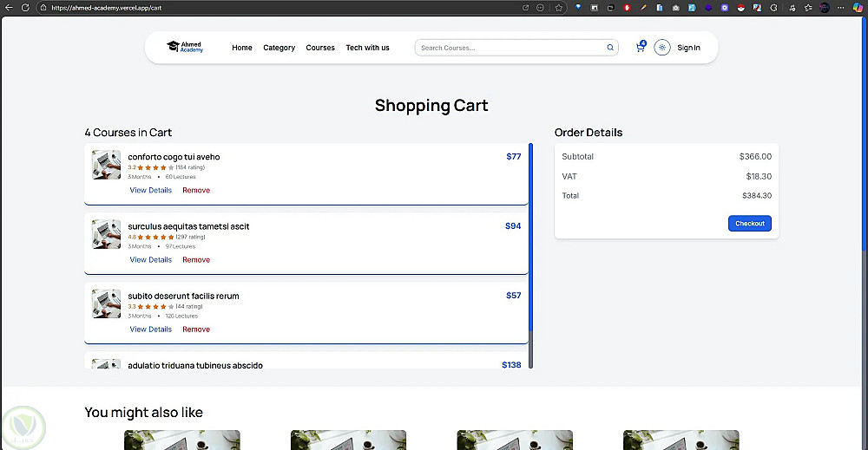Go to the Home nav item
The height and width of the screenshot is (450, 868).
(x=242, y=48)
